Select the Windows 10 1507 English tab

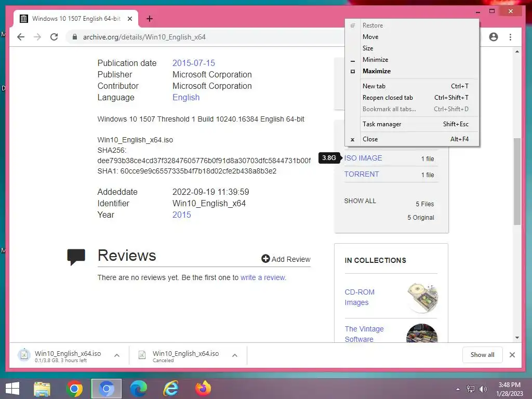point(76,19)
